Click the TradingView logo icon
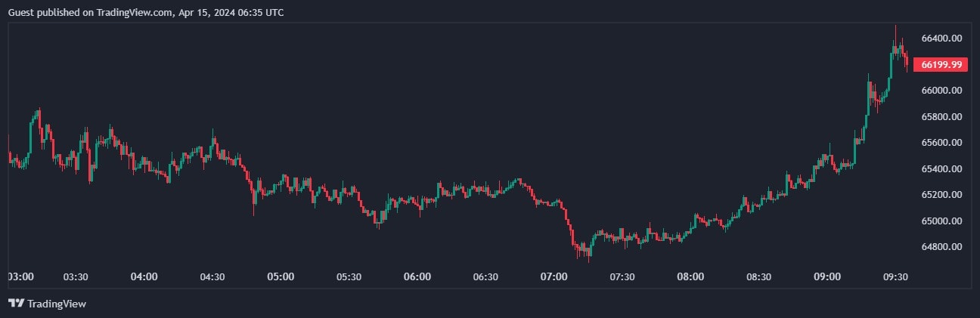 (x=16, y=304)
